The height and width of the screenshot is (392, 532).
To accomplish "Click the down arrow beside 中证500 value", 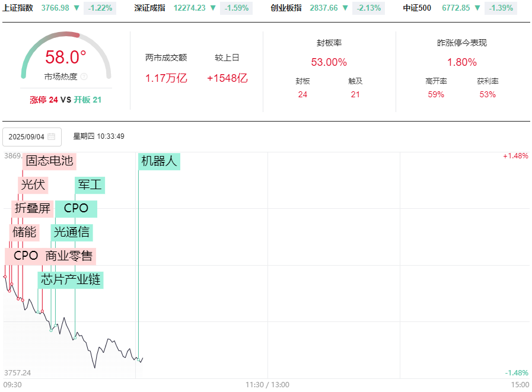I will pos(477,8).
